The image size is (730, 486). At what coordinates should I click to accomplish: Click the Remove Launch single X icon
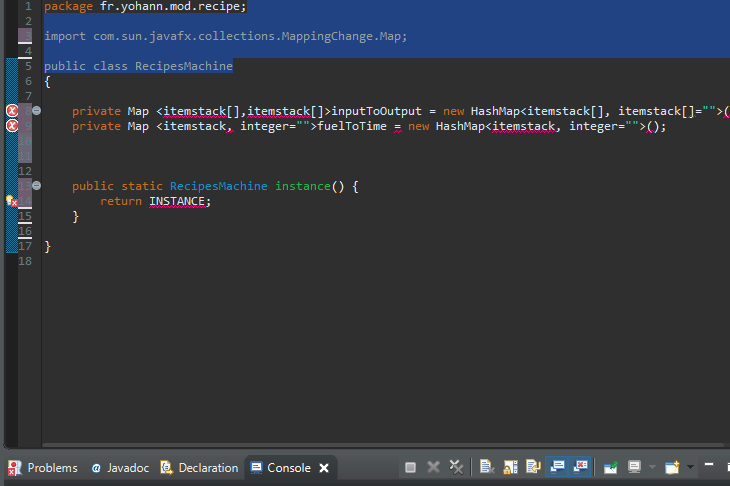tap(434, 467)
